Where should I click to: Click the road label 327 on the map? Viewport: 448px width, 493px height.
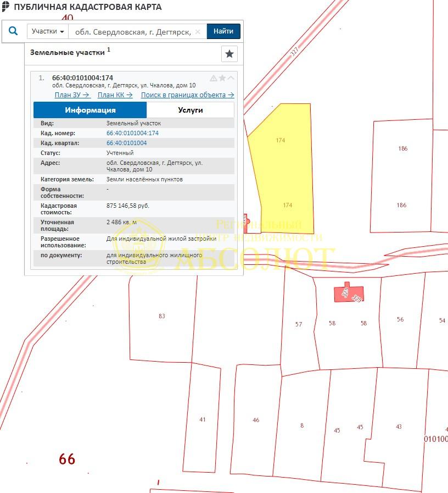pyautogui.click(x=294, y=52)
